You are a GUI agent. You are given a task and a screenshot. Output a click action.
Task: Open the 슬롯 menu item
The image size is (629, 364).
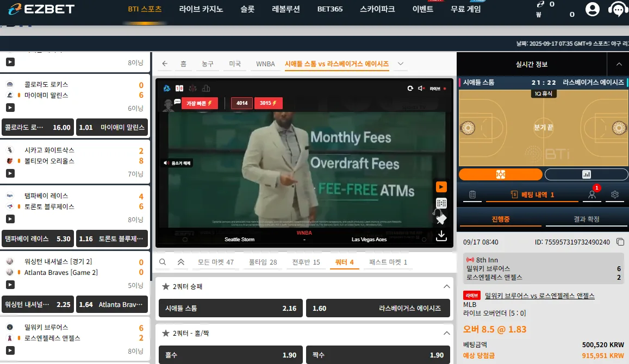(x=247, y=9)
